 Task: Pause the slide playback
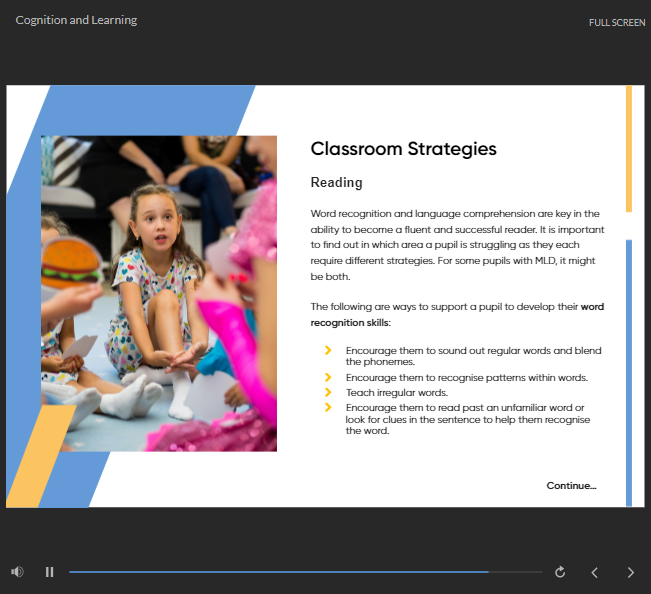coord(49,572)
